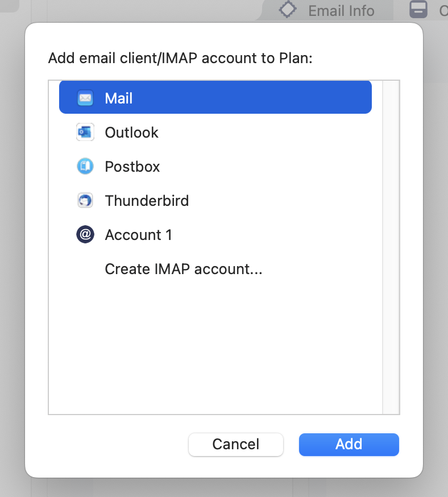Click the Thunderbird app icon
The image size is (448, 497).
coord(85,201)
